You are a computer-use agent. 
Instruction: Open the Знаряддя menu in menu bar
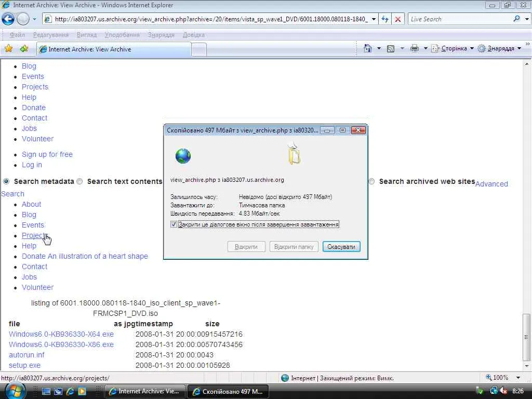pos(161,35)
